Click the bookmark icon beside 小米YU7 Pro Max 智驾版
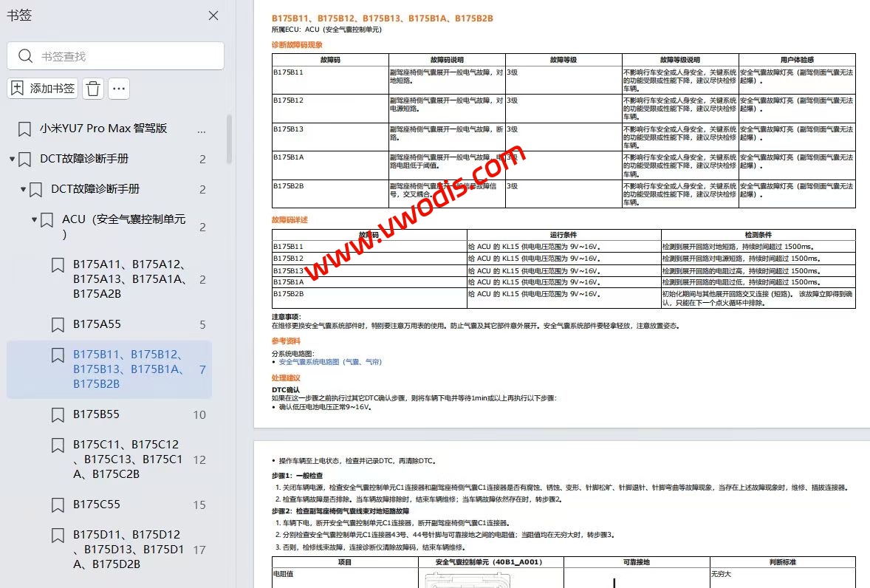The width and height of the screenshot is (870, 588). (x=23, y=128)
